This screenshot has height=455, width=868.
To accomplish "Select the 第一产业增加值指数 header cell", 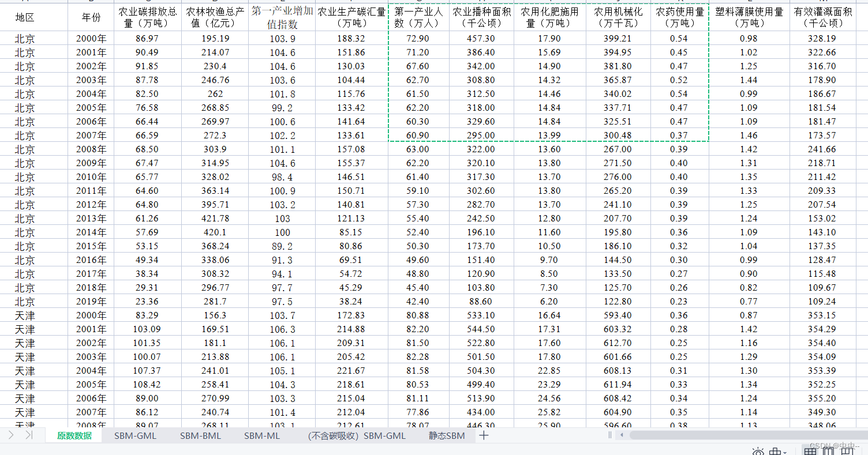I will click(x=282, y=17).
